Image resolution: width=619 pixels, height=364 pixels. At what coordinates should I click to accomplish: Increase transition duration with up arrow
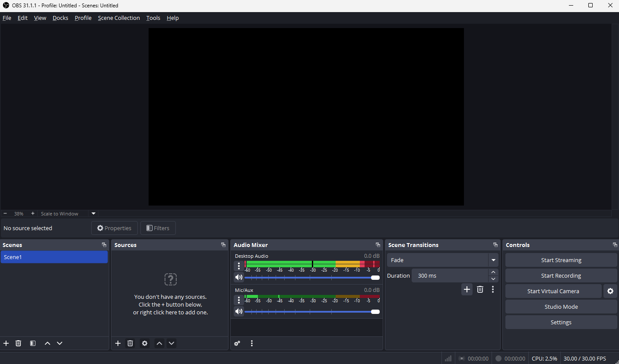pos(493,272)
